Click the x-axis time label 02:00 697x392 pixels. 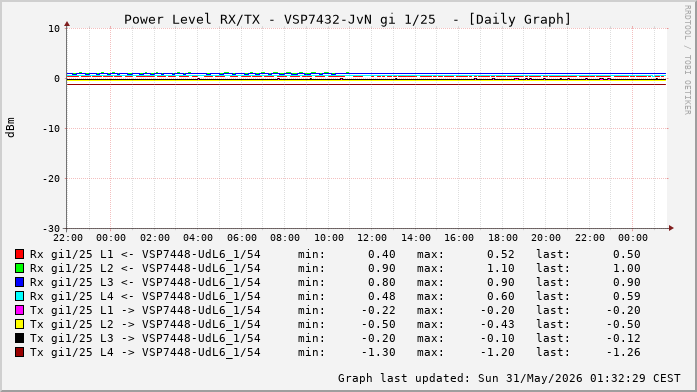tap(155, 238)
